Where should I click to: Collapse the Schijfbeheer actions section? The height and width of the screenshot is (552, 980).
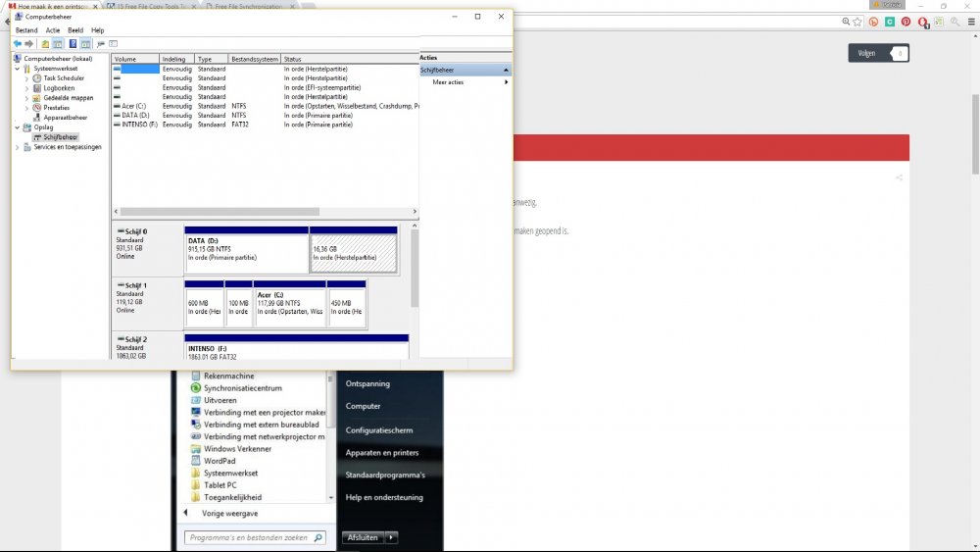506,71
